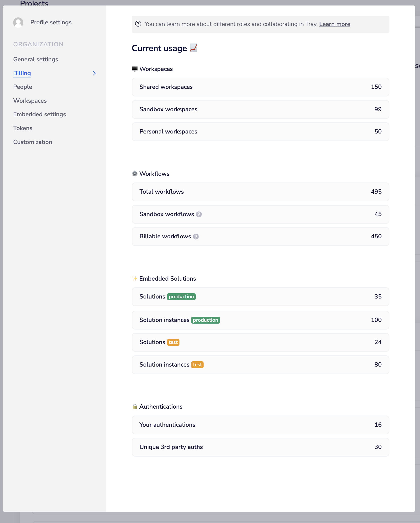Click the chart emoji next to Current usage
Image resolution: width=420 pixels, height=523 pixels.
193,48
